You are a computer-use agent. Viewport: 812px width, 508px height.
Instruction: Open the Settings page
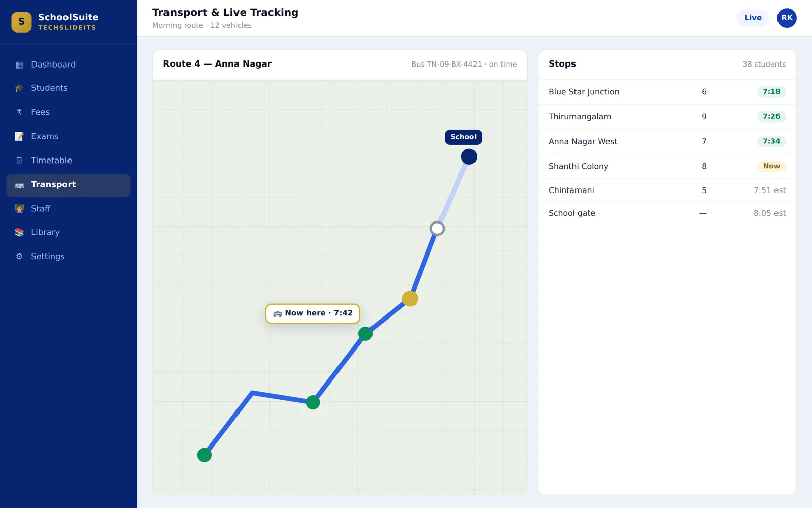point(69,257)
